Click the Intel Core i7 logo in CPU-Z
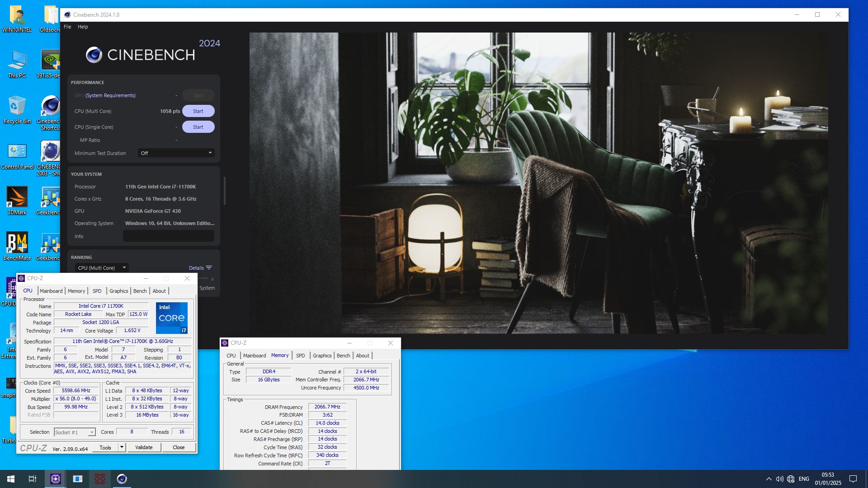868x488 pixels. pos(172,318)
